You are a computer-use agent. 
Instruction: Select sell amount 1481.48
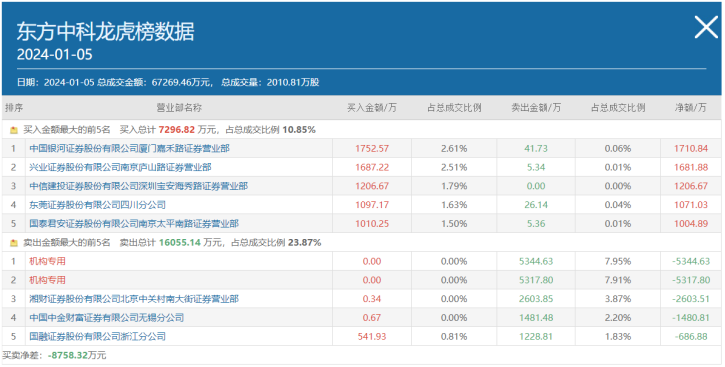536,318
